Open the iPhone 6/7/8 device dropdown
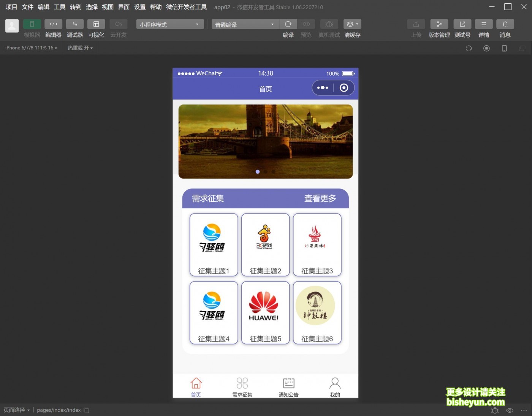 pyautogui.click(x=30, y=47)
